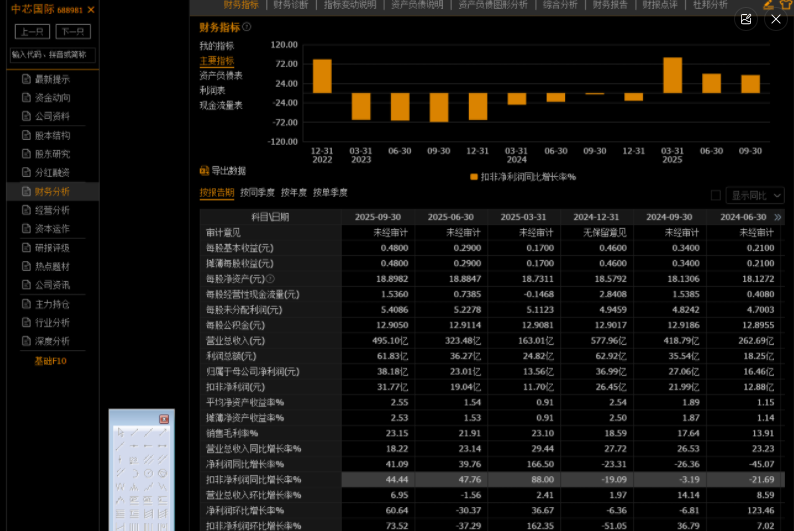Click the highlighted 扣非净利润同比增长率% row label
The width and height of the screenshot is (794, 531).
click(x=254, y=479)
